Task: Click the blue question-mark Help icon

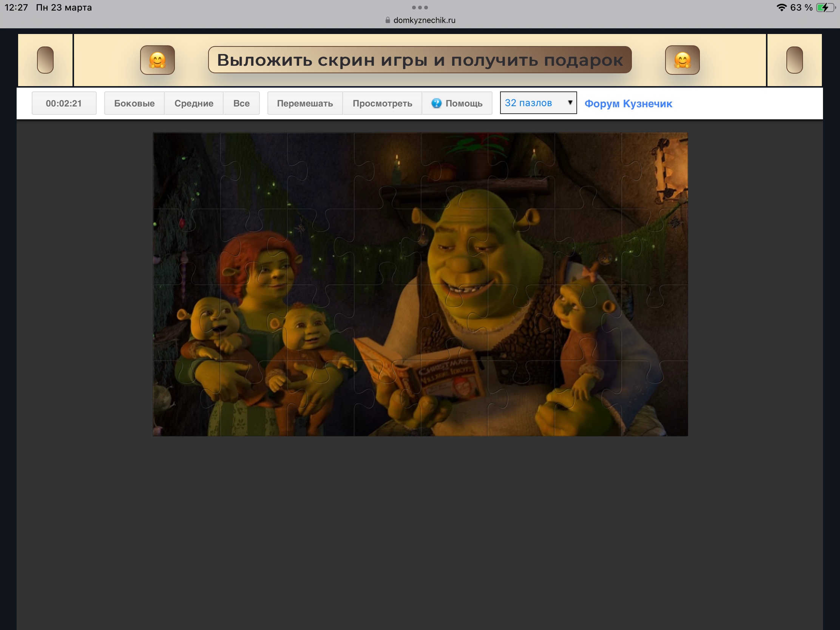Action: point(436,103)
